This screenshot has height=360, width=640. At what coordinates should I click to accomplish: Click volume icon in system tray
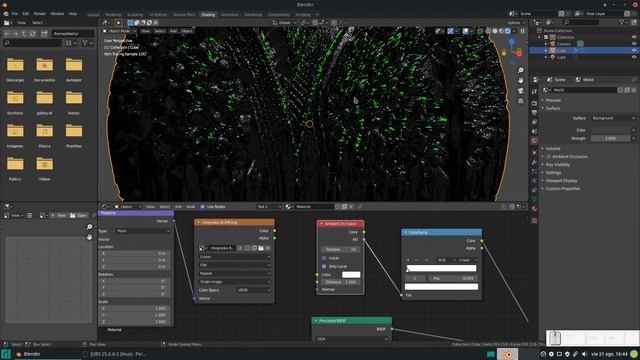[584, 354]
